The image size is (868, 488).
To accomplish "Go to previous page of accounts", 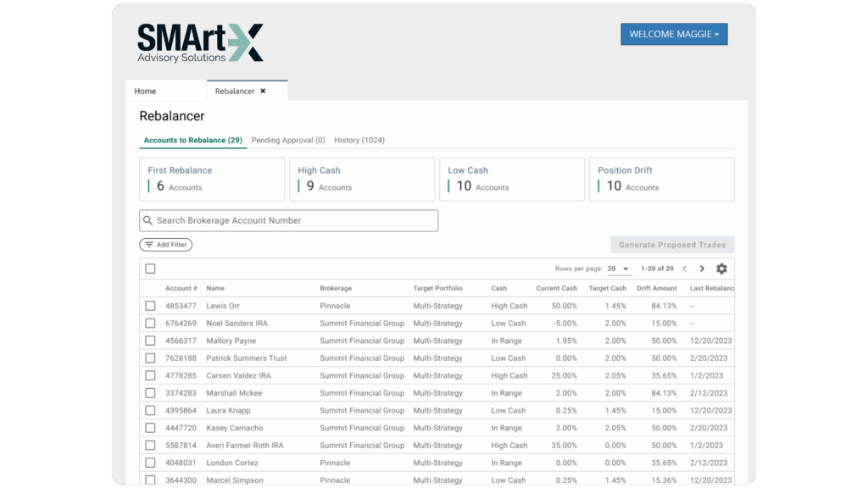I will click(x=684, y=269).
